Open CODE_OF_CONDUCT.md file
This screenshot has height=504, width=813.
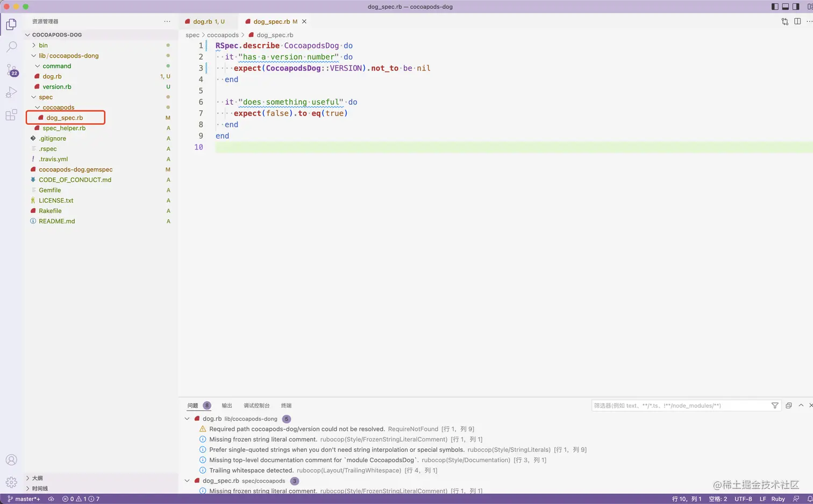coord(75,180)
